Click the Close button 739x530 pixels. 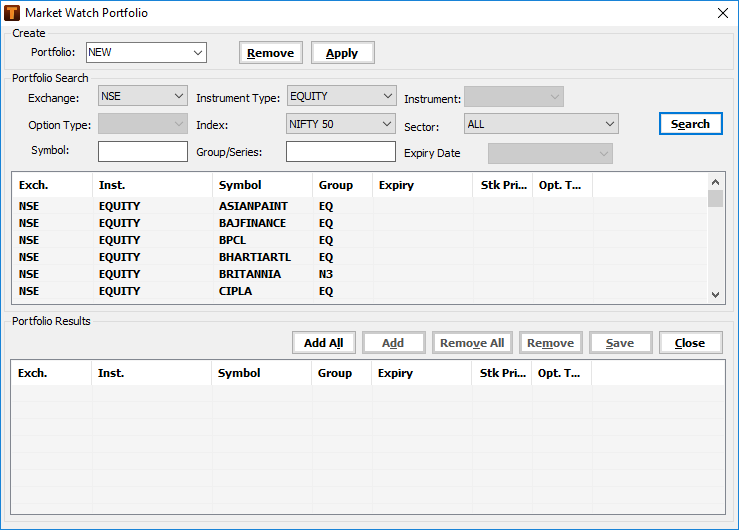[690, 343]
